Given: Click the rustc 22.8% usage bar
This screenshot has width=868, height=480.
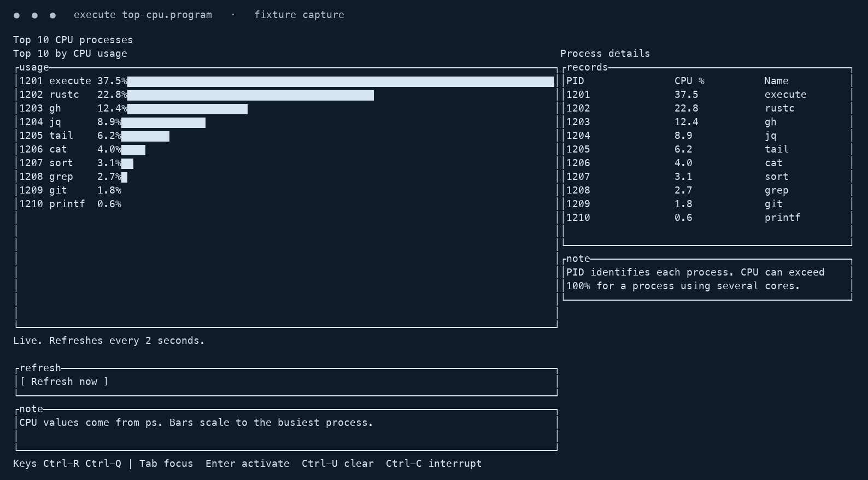Looking at the screenshot, I should coord(250,95).
